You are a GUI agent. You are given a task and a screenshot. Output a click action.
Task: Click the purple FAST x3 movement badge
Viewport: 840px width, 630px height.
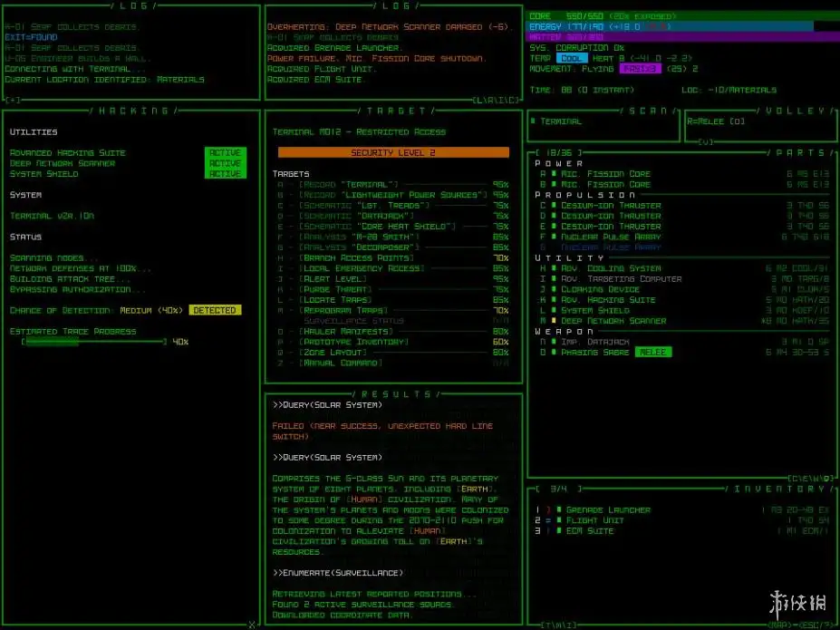pos(640,69)
